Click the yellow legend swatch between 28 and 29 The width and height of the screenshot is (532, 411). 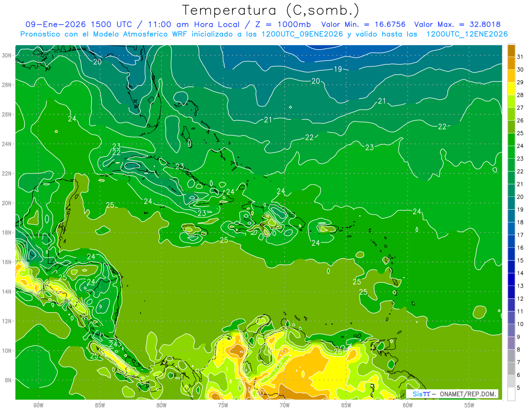pyautogui.click(x=511, y=89)
